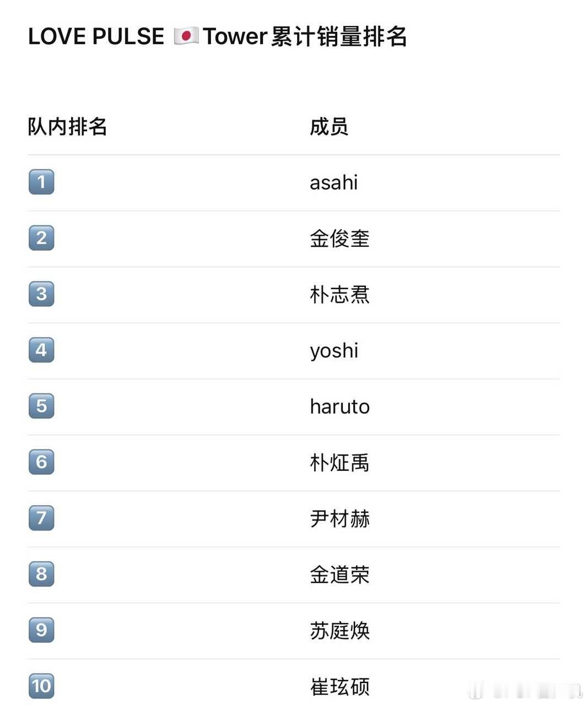Select the member name 朴炡禹
588x705 pixels.
click(x=339, y=463)
